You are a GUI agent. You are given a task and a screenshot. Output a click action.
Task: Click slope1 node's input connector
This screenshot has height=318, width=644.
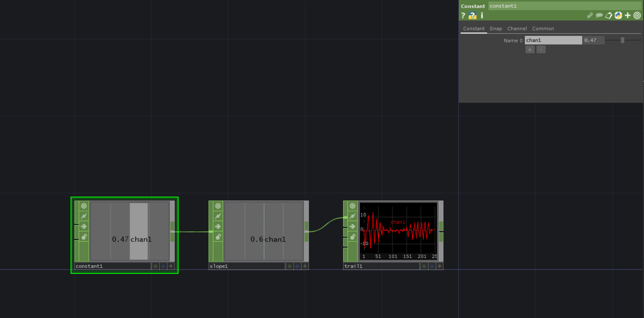tap(211, 232)
